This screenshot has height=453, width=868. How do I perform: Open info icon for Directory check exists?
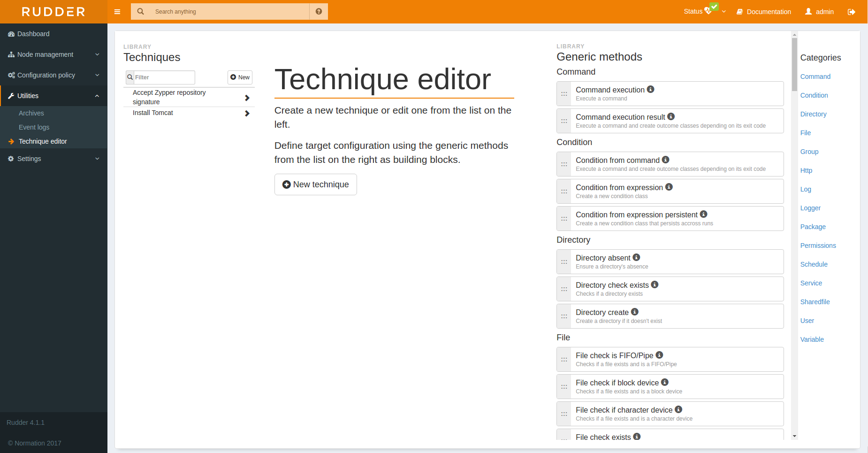(x=655, y=284)
